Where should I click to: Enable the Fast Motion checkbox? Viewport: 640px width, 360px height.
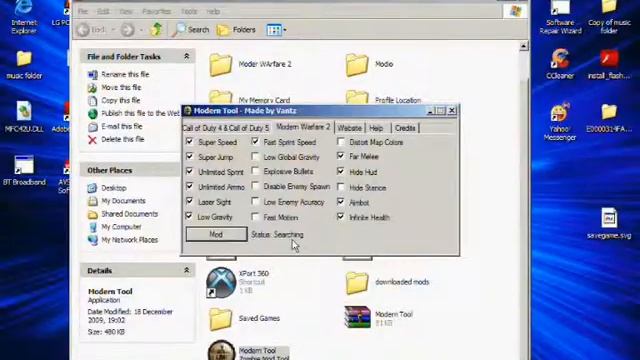255,217
